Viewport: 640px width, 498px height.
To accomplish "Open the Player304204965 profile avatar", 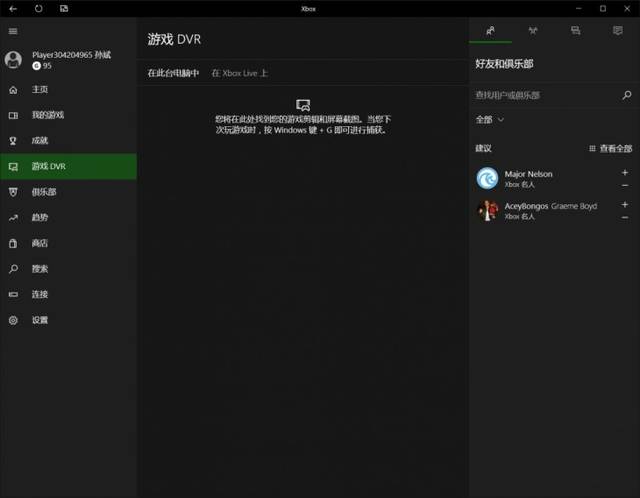I will pos(13,60).
